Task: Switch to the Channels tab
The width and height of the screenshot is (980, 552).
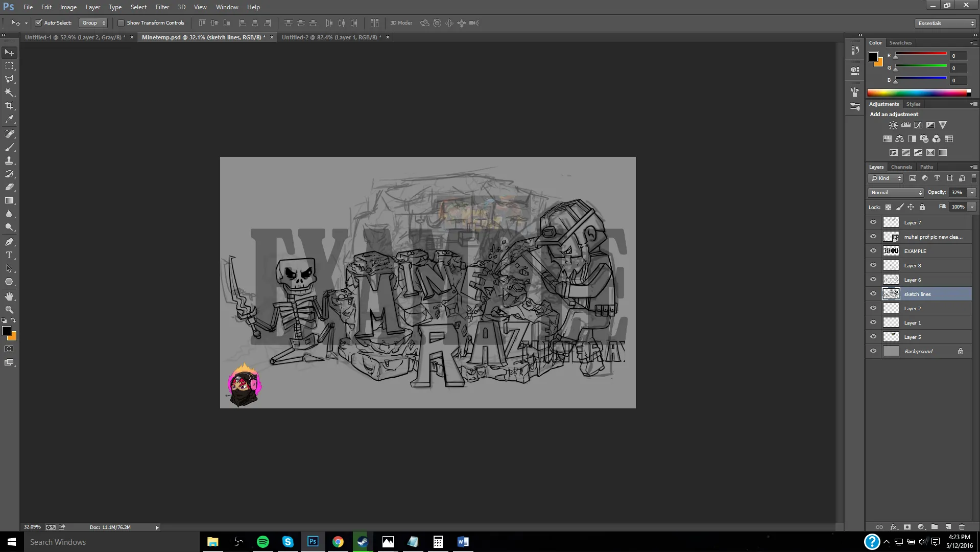Action: (901, 167)
